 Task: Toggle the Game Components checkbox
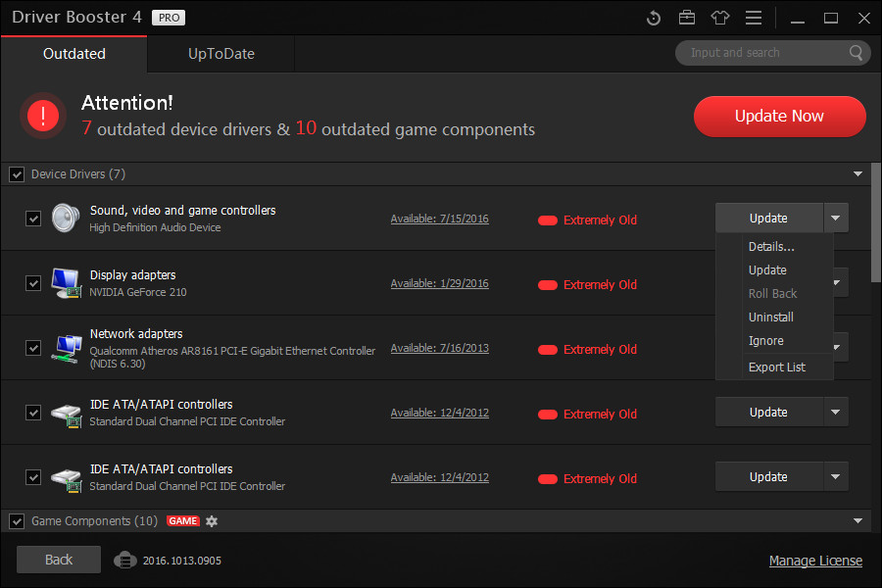click(x=17, y=520)
